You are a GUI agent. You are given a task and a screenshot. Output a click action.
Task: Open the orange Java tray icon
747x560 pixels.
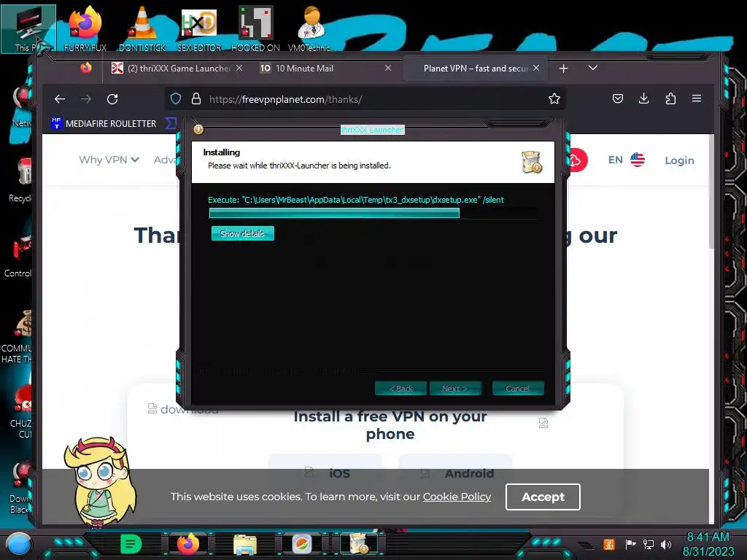coord(609,544)
